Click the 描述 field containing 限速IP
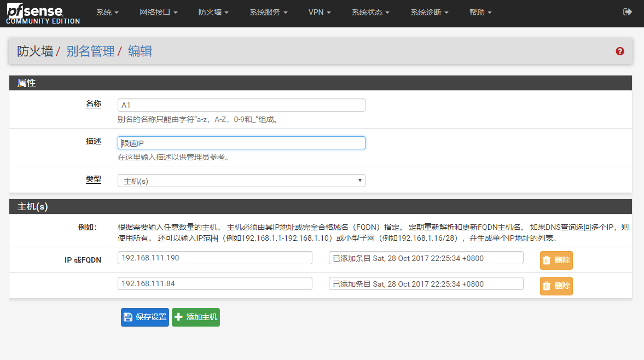The height and width of the screenshot is (360, 644). pos(241,143)
